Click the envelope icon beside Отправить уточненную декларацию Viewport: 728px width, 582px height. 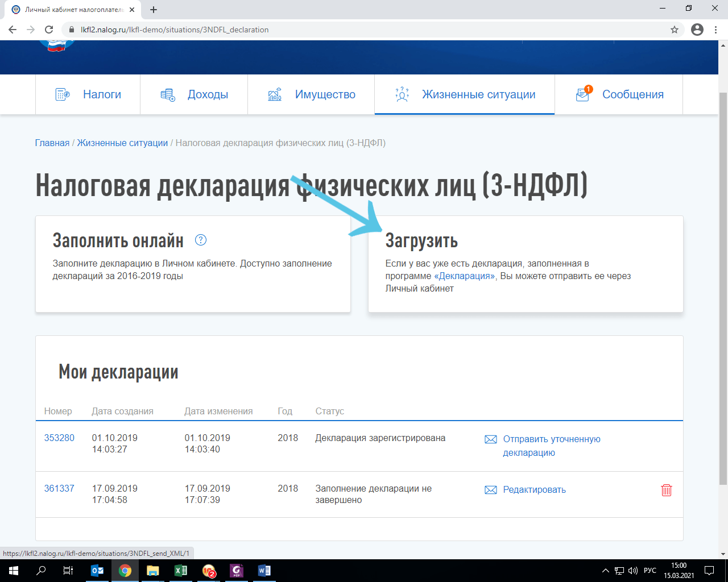click(x=490, y=438)
